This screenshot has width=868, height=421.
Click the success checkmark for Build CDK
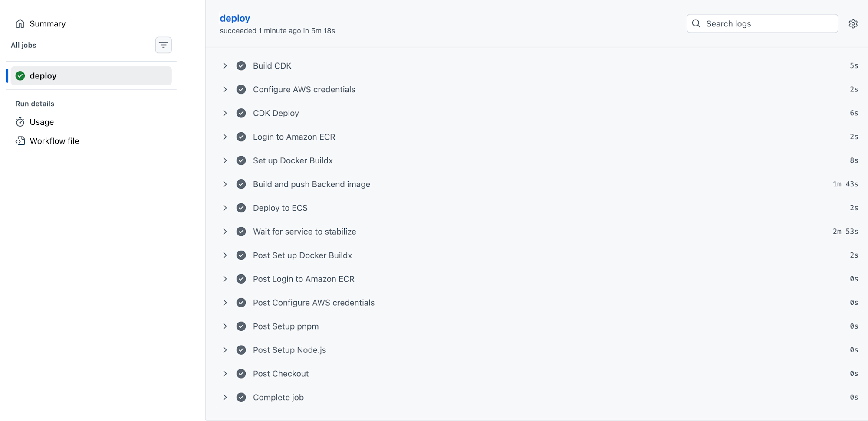241,66
